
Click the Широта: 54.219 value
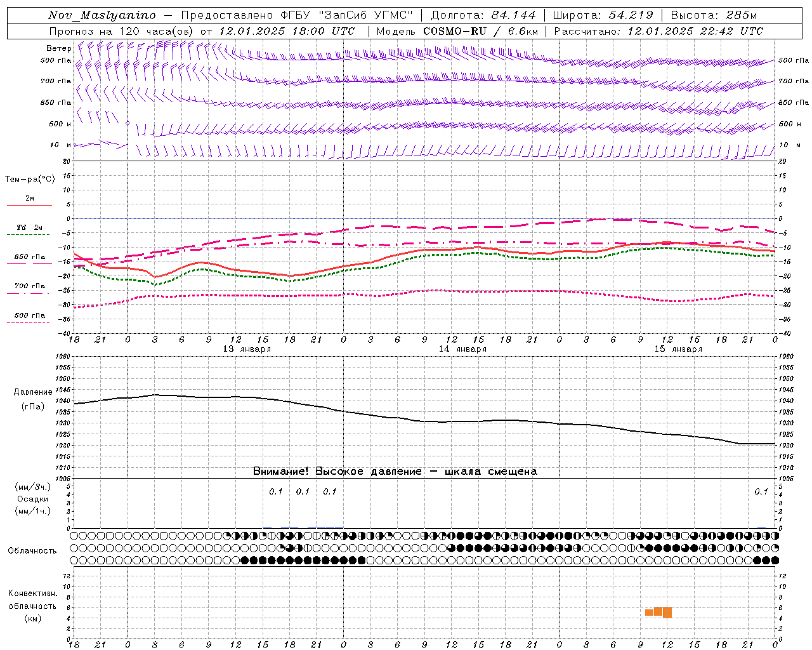(603, 15)
